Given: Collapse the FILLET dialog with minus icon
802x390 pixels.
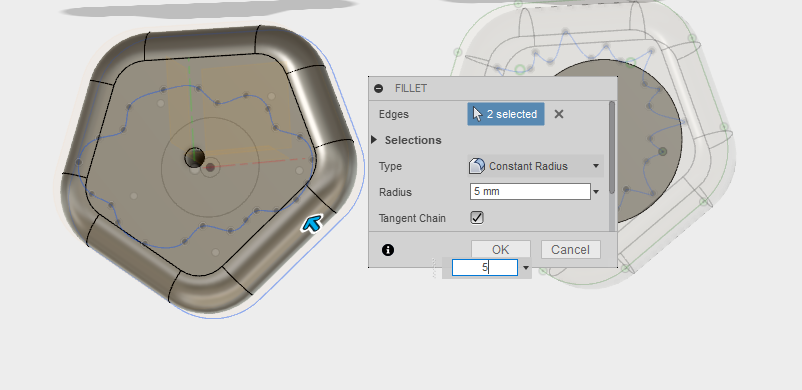Looking at the screenshot, I should click(x=378, y=89).
